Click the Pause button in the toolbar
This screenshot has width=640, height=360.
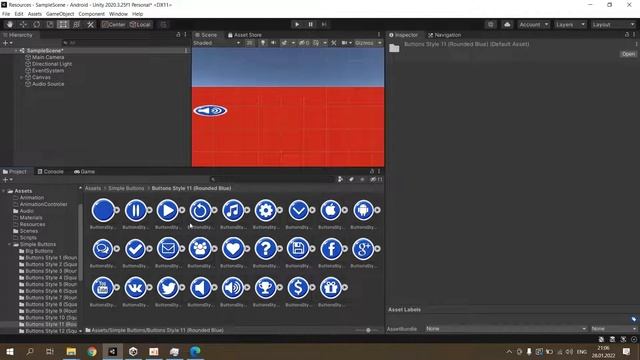point(310,24)
